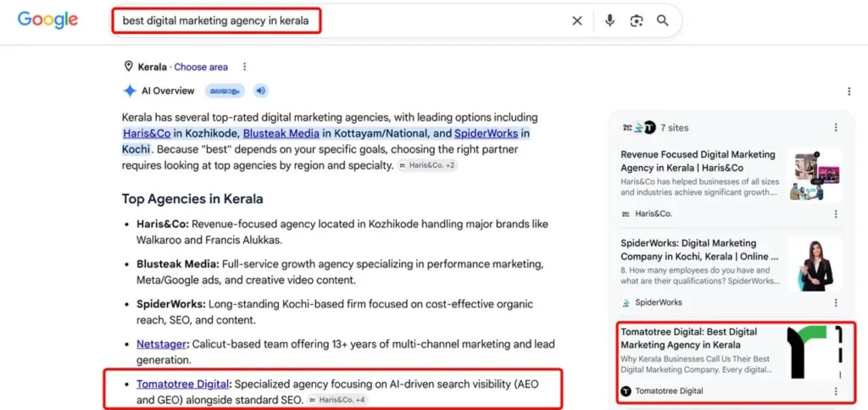Click the Haris&Co card thumbnail image
The height and width of the screenshot is (410, 868).
tap(815, 175)
